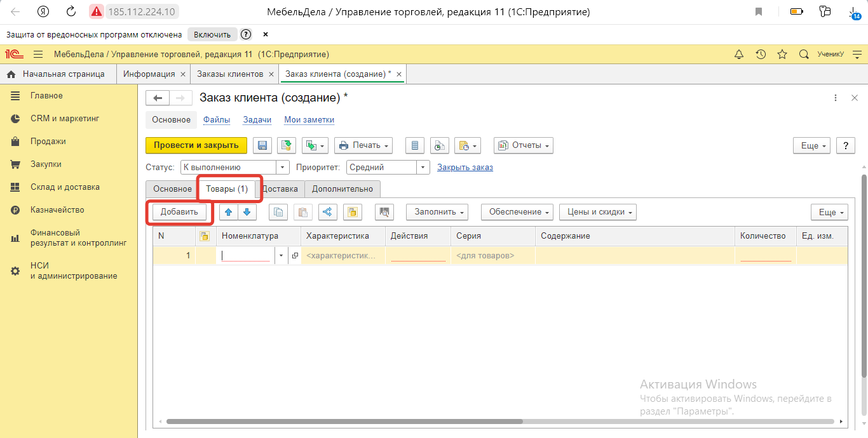
Task: Click the yellow packages icon in table toolbar
Action: click(x=352, y=212)
